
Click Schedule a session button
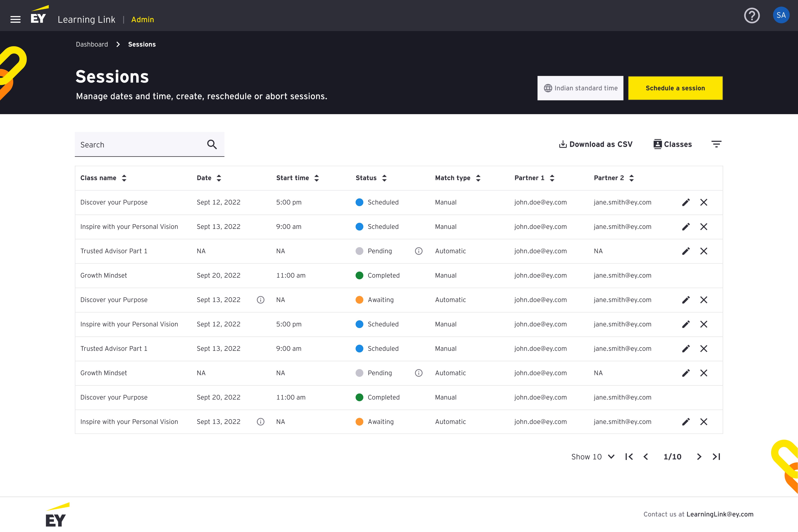click(x=675, y=88)
